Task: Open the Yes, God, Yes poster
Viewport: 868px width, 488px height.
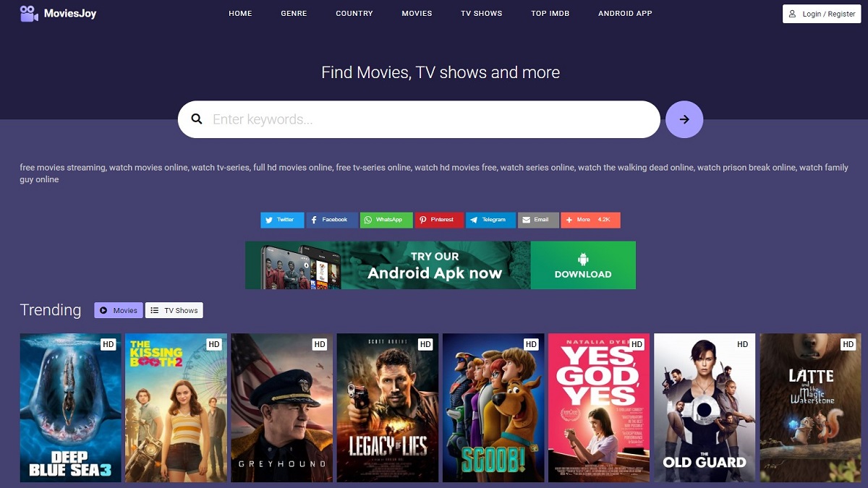Action: pyautogui.click(x=599, y=408)
